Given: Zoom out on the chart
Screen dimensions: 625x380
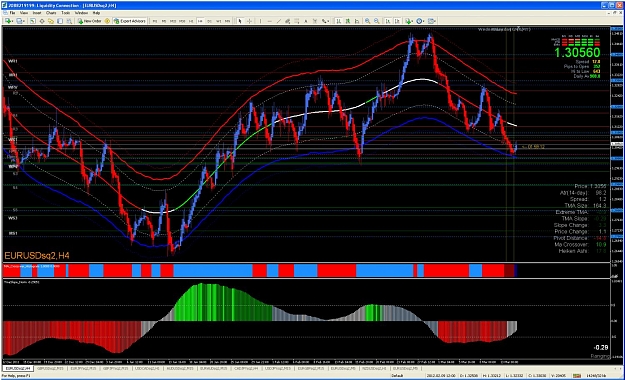Looking at the screenshot, I should pyautogui.click(x=377, y=21).
